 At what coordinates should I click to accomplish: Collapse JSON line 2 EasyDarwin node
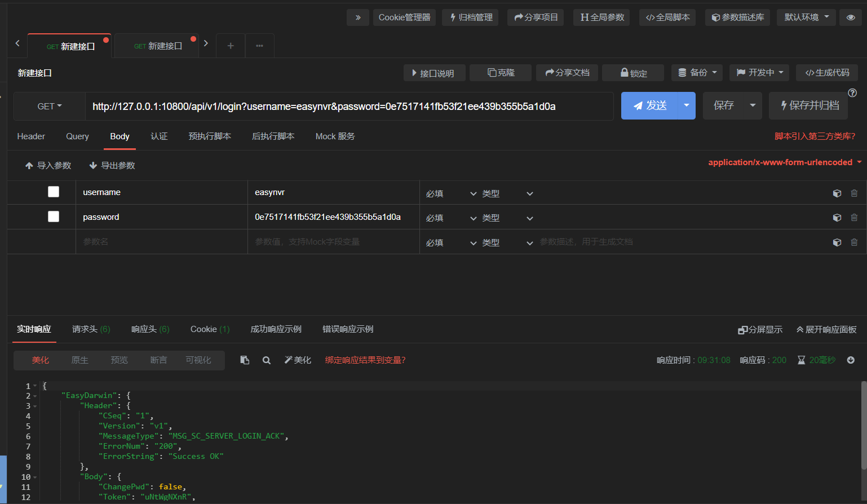(35, 396)
